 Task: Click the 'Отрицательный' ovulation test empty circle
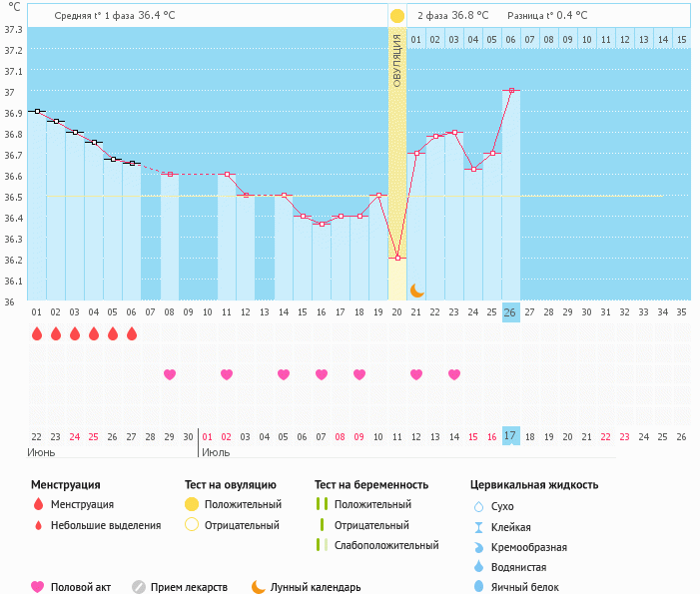192,525
